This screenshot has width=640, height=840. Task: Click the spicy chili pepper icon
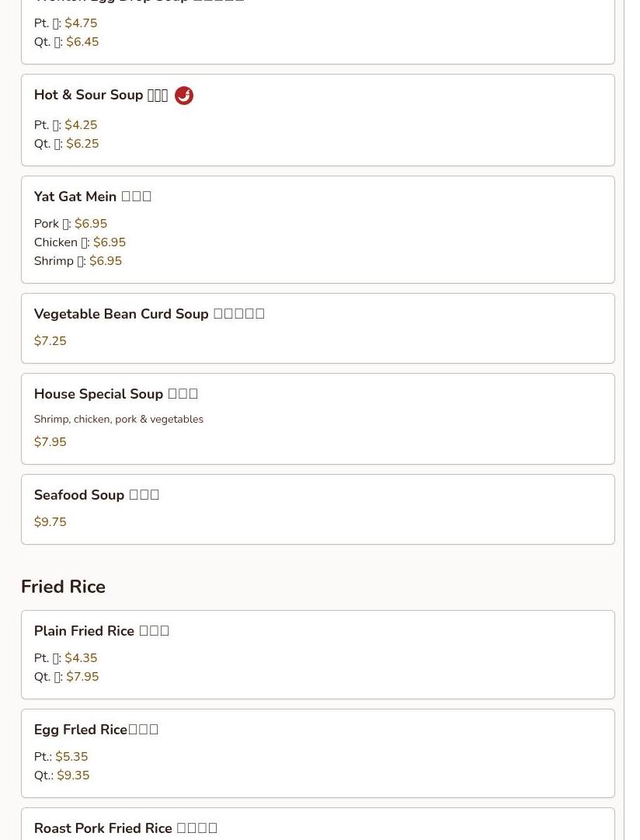click(x=184, y=96)
